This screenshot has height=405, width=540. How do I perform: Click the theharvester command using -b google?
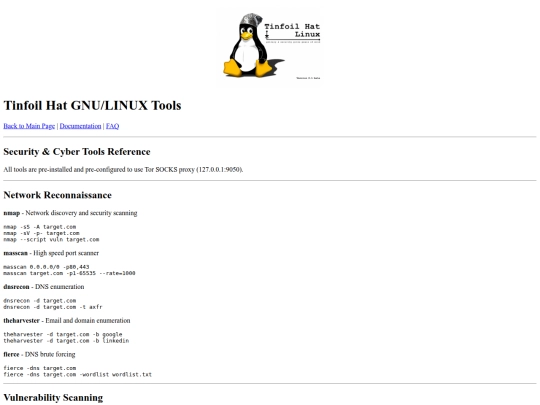tap(63, 334)
